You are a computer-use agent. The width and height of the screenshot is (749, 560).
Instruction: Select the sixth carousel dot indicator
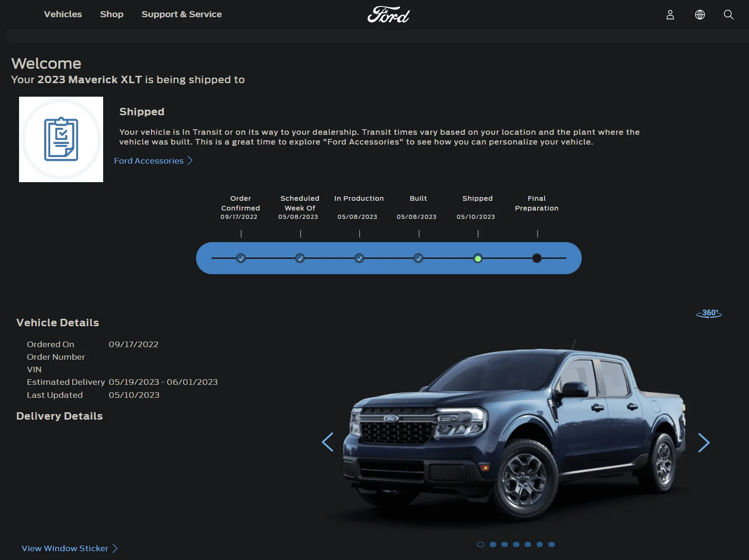tap(539, 545)
